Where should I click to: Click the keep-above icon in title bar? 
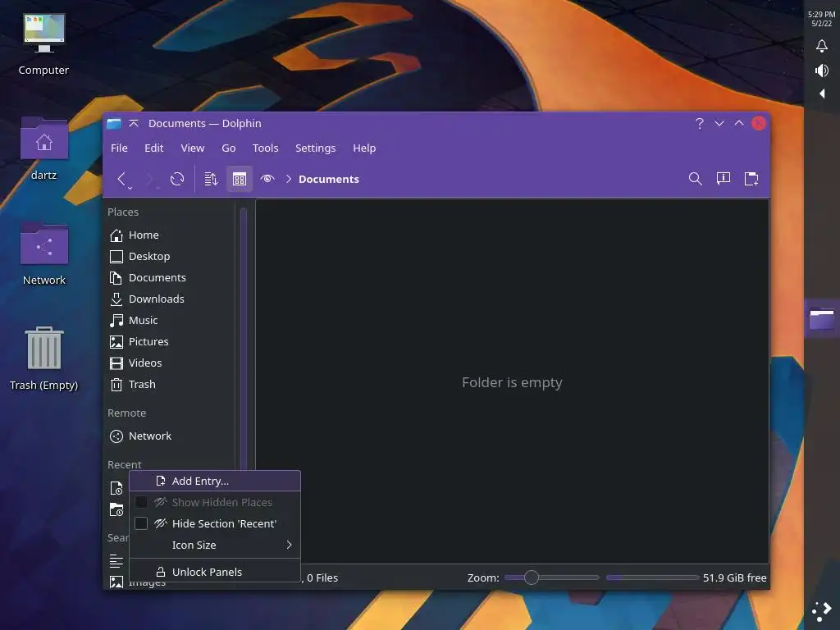[134, 124]
